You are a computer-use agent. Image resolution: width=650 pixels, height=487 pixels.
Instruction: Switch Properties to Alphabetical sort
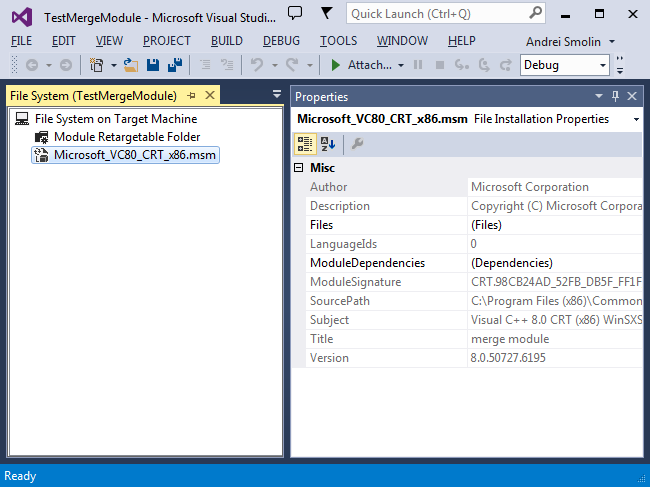(328, 144)
